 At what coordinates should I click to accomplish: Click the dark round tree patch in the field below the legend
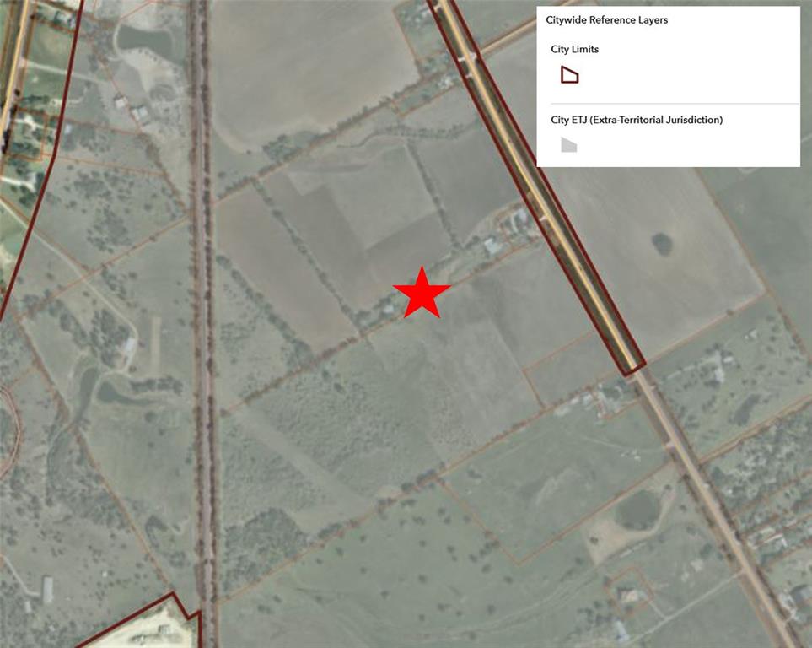661,244
